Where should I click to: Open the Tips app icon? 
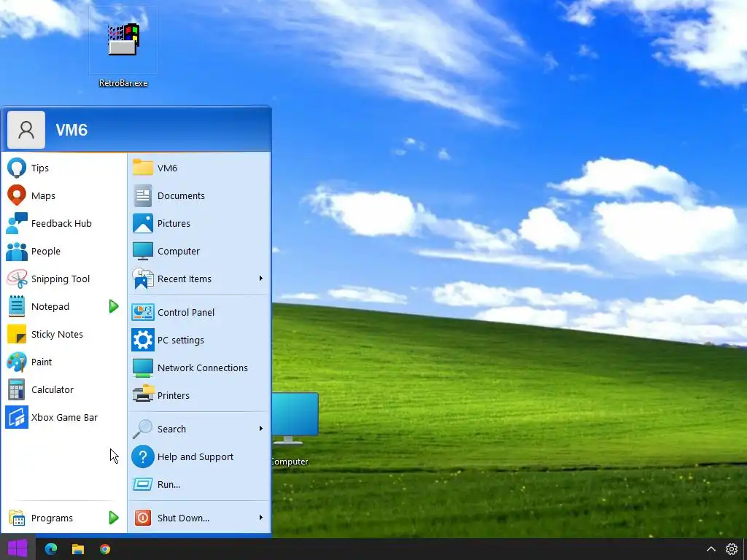pyautogui.click(x=17, y=168)
